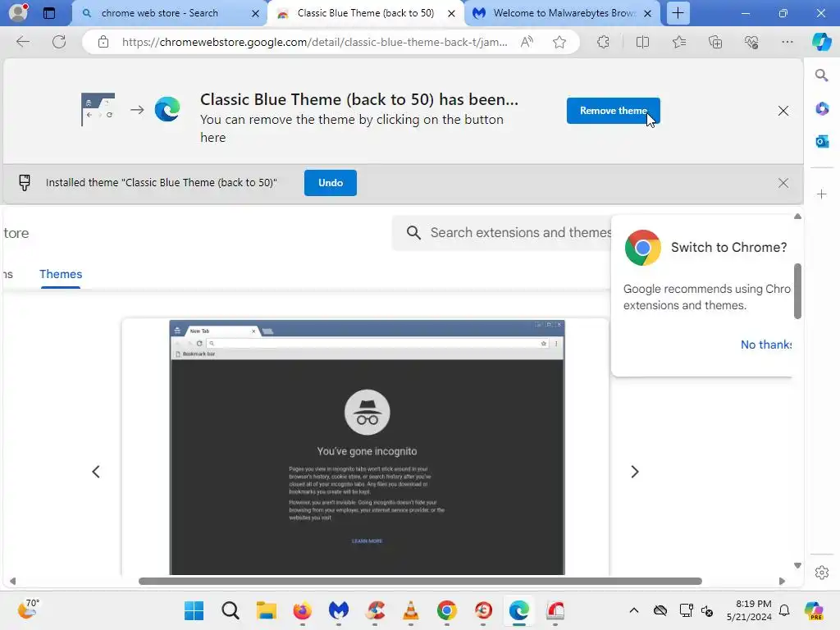840x630 pixels.
Task: Click the incognito theme preview image
Action: [x=367, y=447]
